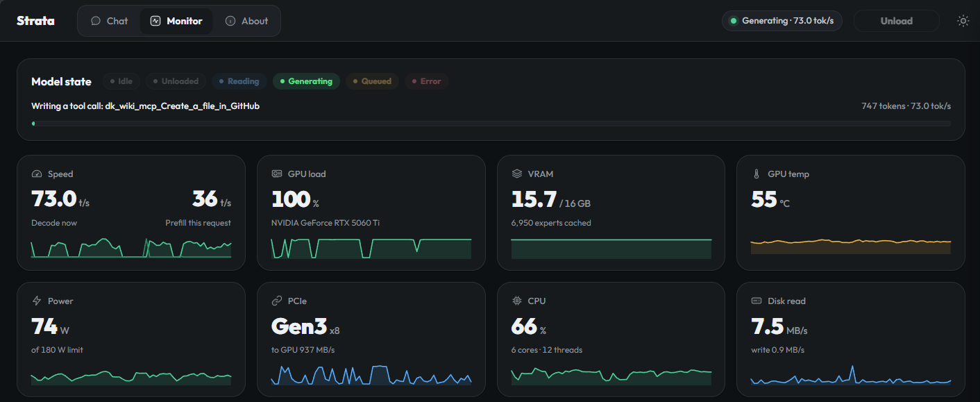Image resolution: width=980 pixels, height=402 pixels.
Task: Click the Disk read sparkline chart
Action: 851,376
